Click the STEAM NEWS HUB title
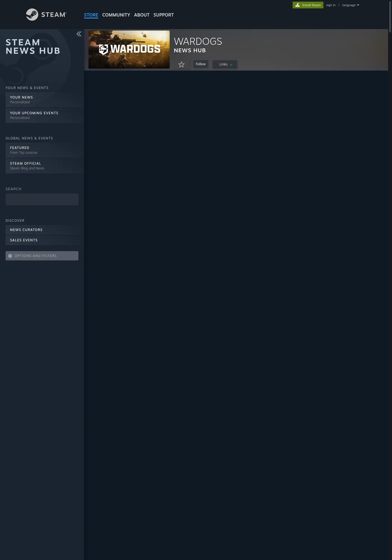The image size is (392, 560). pyautogui.click(x=33, y=46)
